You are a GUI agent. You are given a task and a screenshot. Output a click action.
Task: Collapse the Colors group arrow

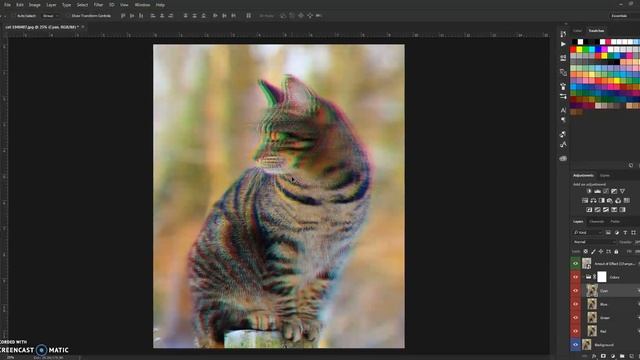[582, 277]
